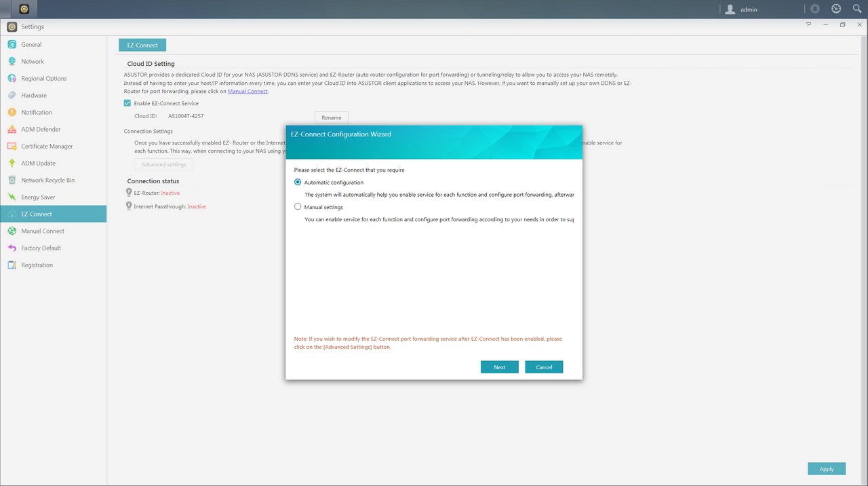
Task: Select Notification in the sidebar
Action: tap(54, 112)
